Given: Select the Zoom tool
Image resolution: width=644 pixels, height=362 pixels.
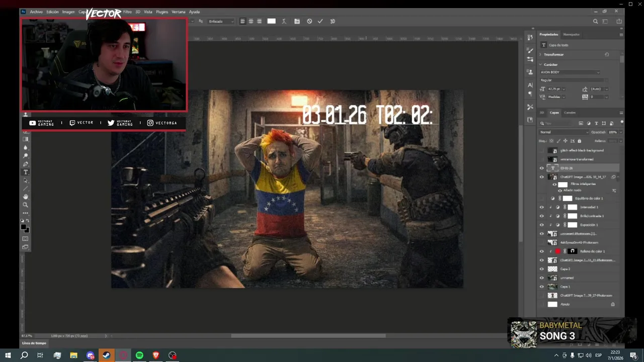Looking at the screenshot, I should click(26, 205).
